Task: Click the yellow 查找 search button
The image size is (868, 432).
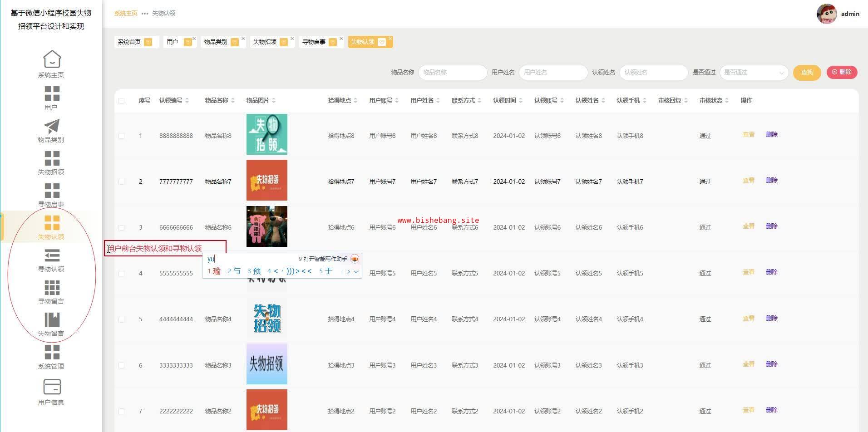Action: [x=807, y=73]
